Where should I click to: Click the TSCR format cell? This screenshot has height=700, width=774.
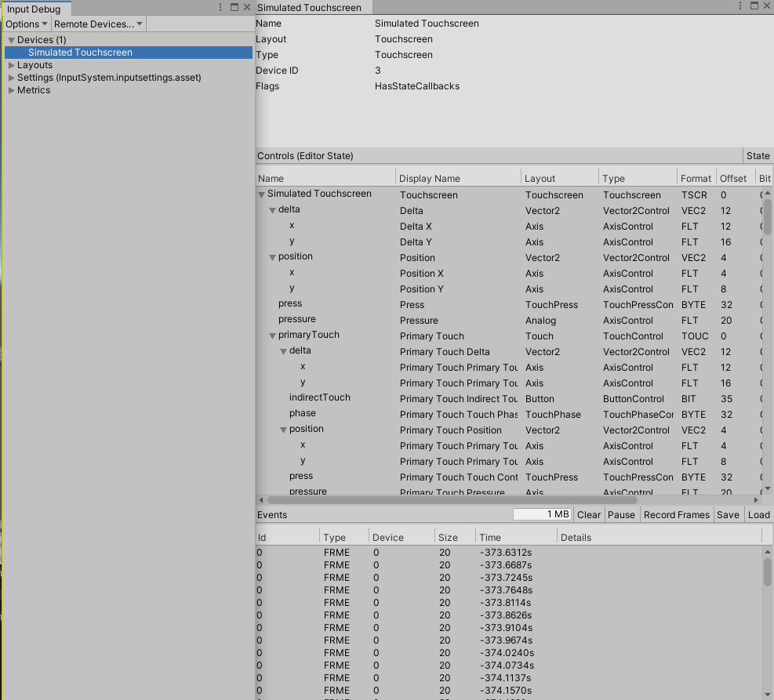click(x=694, y=195)
